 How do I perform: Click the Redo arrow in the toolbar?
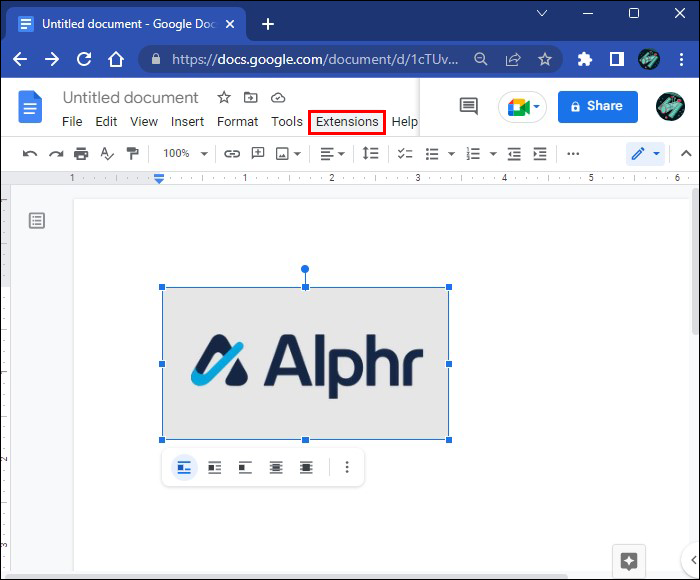pyautogui.click(x=56, y=154)
